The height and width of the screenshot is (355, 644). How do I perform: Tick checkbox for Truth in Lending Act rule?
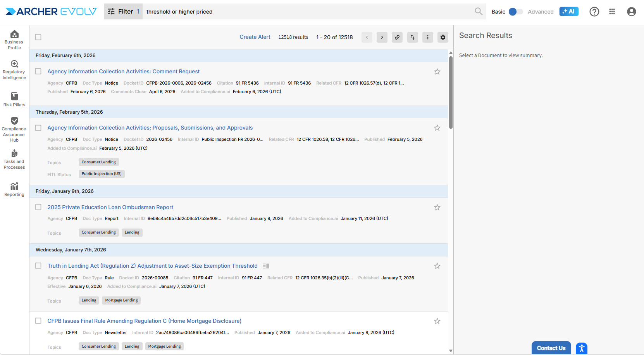38,266
